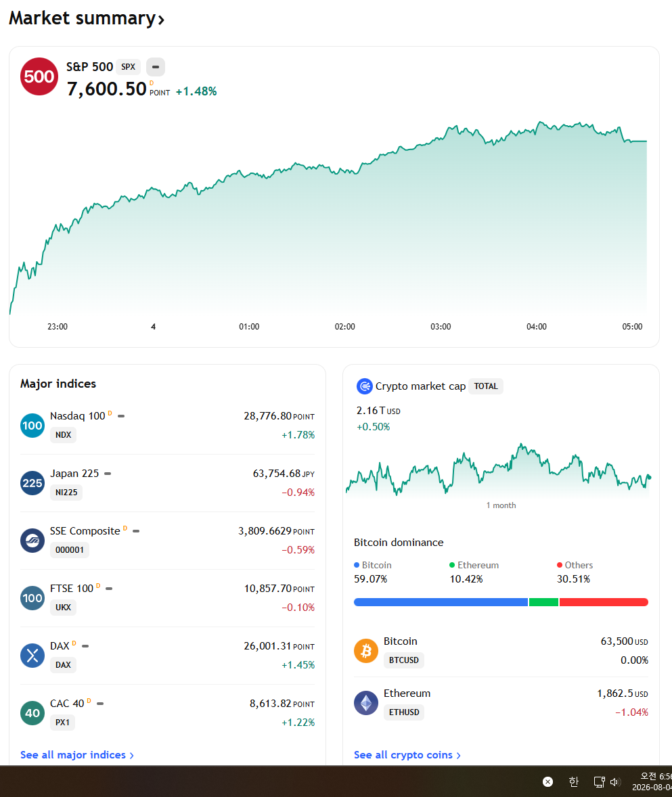Select the SPX ticker badge
The width and height of the screenshot is (672, 797).
point(128,66)
